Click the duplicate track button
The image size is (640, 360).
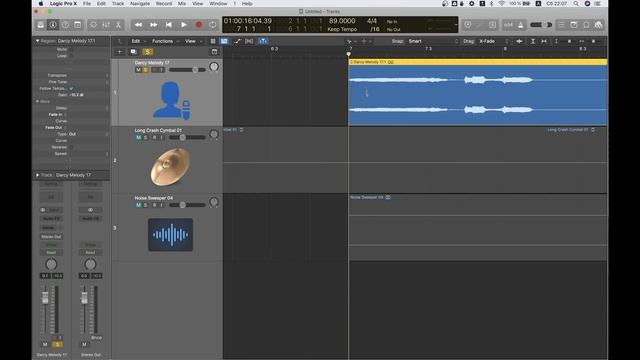pyautogui.click(x=133, y=52)
